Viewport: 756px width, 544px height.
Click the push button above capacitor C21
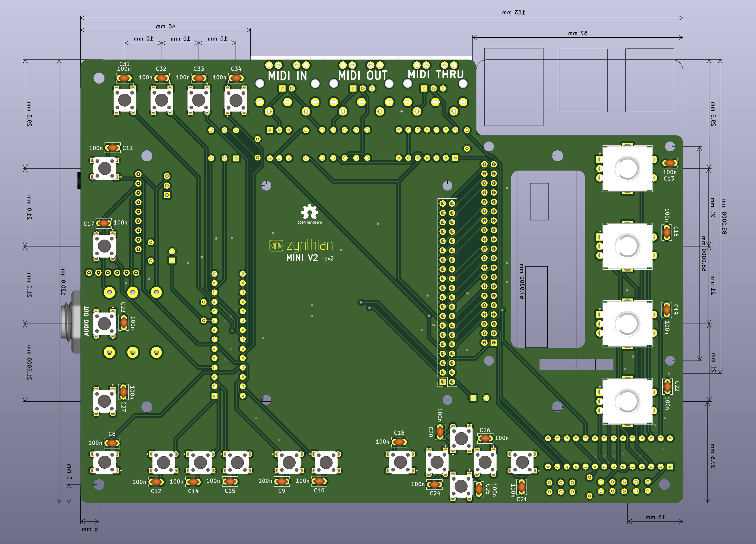(522, 462)
